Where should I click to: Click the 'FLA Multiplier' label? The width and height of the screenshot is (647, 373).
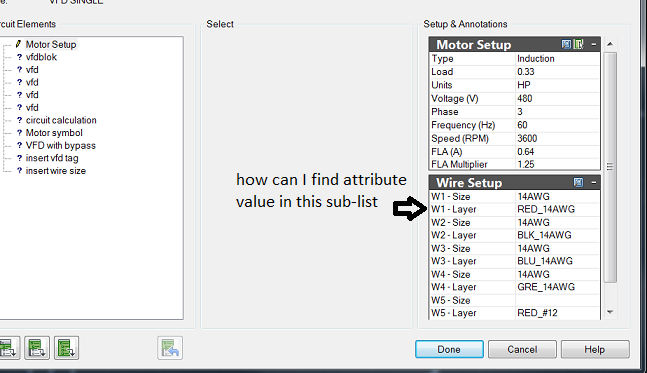(459, 164)
